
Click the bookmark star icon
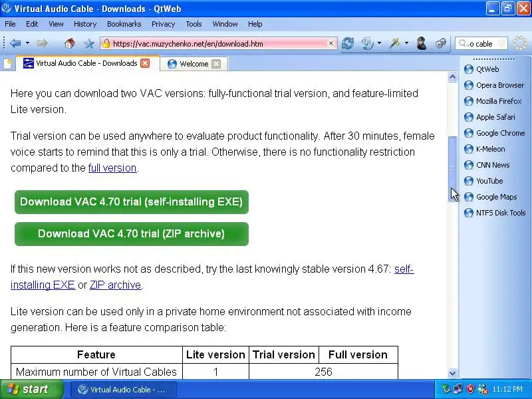[x=89, y=43]
